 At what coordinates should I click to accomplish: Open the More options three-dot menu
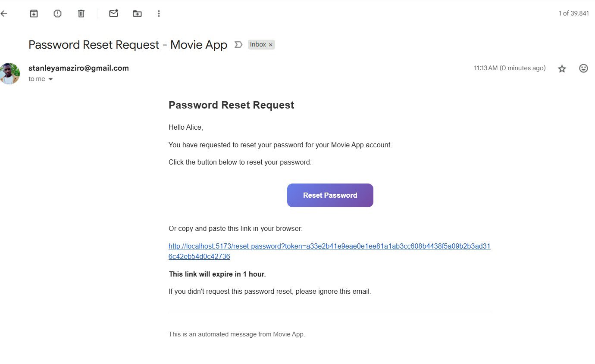[x=159, y=14]
